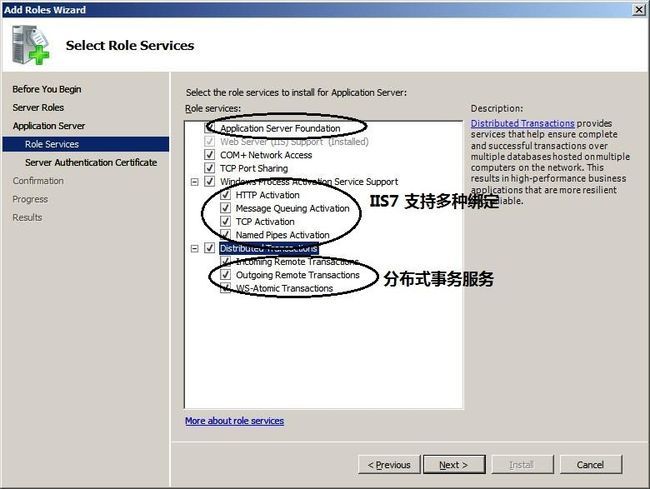Collapse the Distributed Transactions tree node
The width and height of the screenshot is (650, 489).
(194, 248)
